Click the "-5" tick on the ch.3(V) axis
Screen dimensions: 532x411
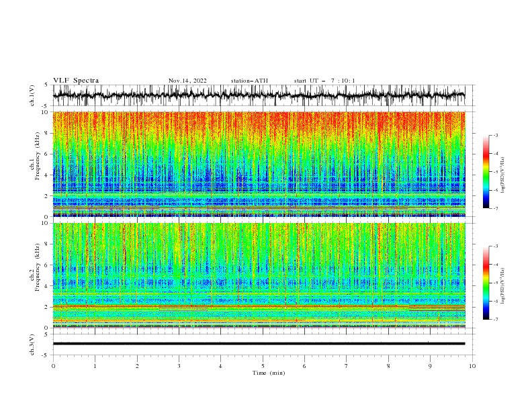46,355
